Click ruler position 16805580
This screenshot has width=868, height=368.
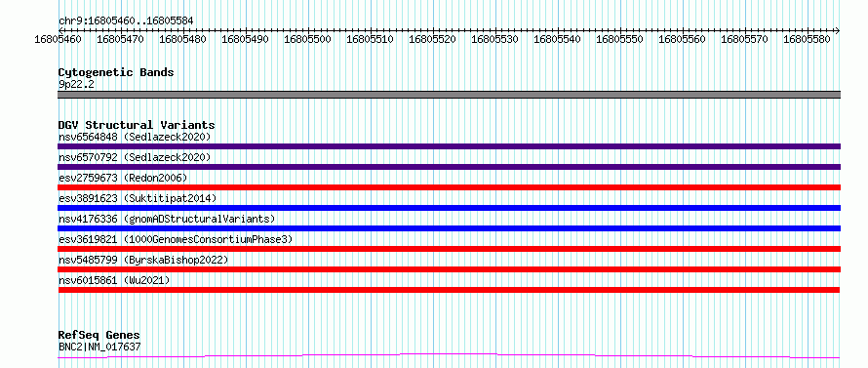[808, 39]
